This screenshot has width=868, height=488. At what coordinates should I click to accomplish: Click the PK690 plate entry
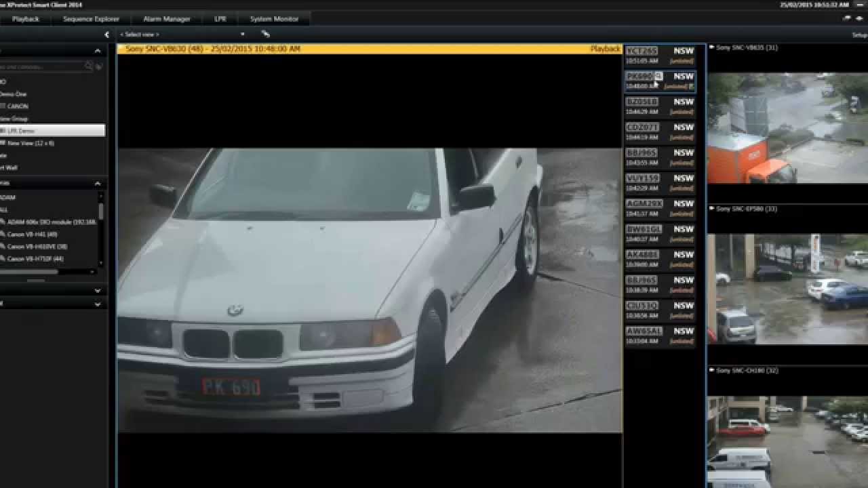pos(660,81)
